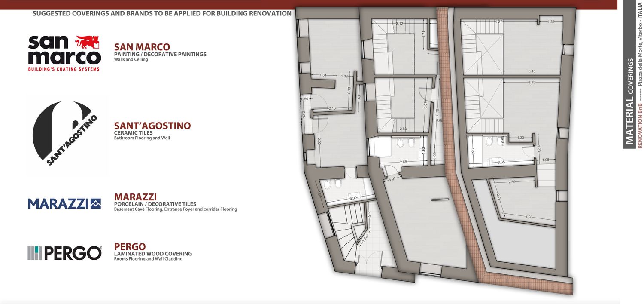This screenshot has height=304, width=644.
Task: Click the vertical "RENOVATION BnB" label
Action: click(x=640, y=126)
